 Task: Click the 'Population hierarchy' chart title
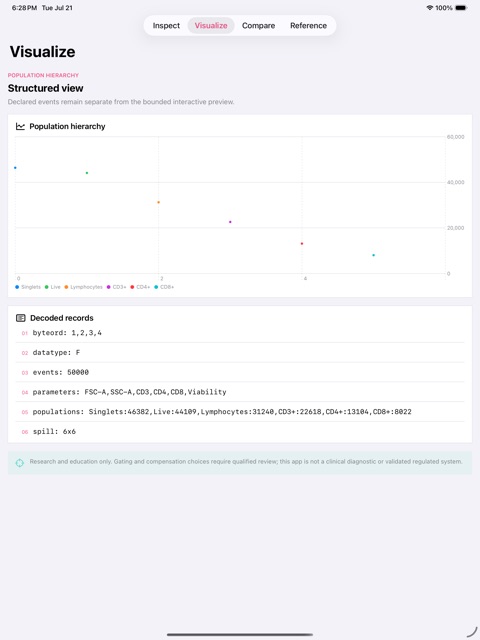(67, 127)
